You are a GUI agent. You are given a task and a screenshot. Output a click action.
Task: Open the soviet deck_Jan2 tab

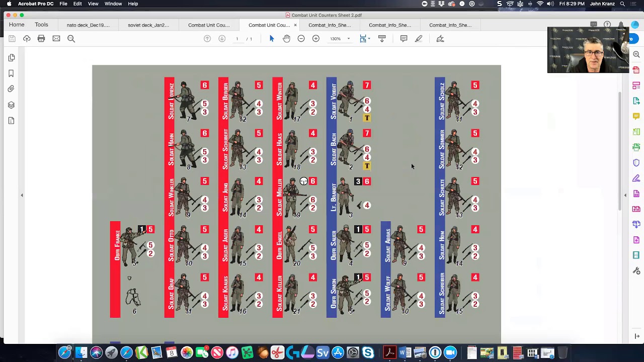point(148,25)
